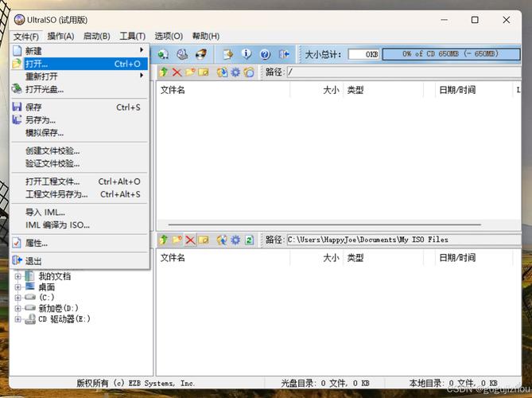Viewport: 532px width, 398px height.
Task: Click the rename icon in the local pane toolbar
Action: 204,240
